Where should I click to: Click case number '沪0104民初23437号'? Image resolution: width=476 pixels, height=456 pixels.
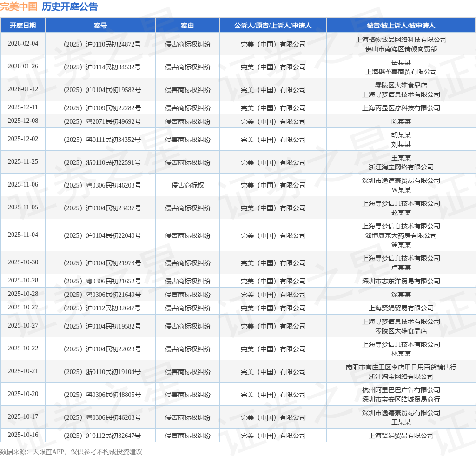click(x=113, y=208)
